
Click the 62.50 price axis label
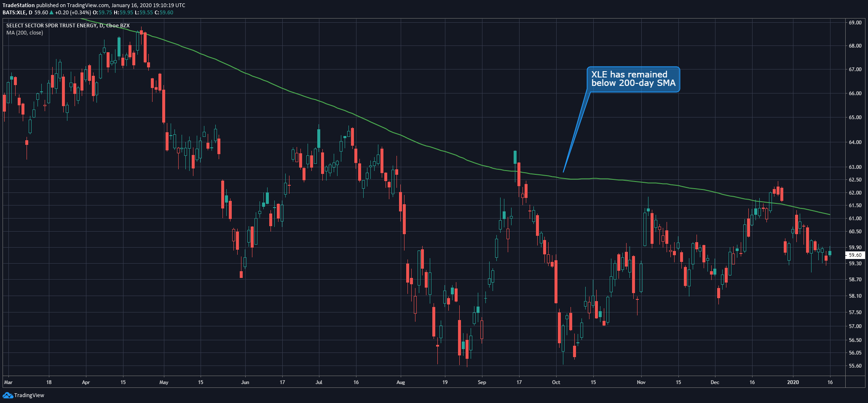pos(855,180)
